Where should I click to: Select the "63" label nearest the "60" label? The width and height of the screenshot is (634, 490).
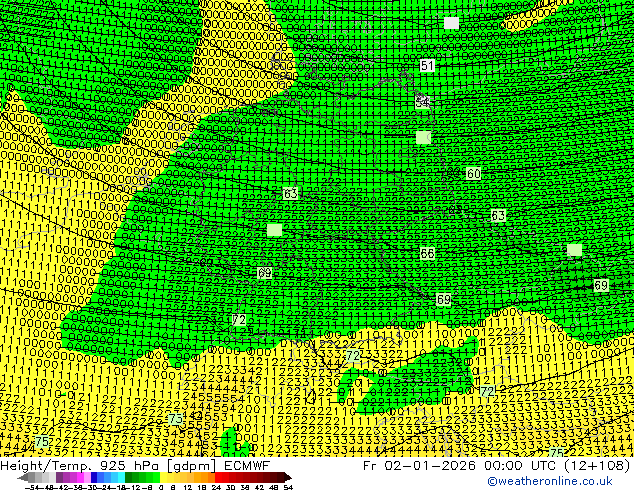(498, 215)
